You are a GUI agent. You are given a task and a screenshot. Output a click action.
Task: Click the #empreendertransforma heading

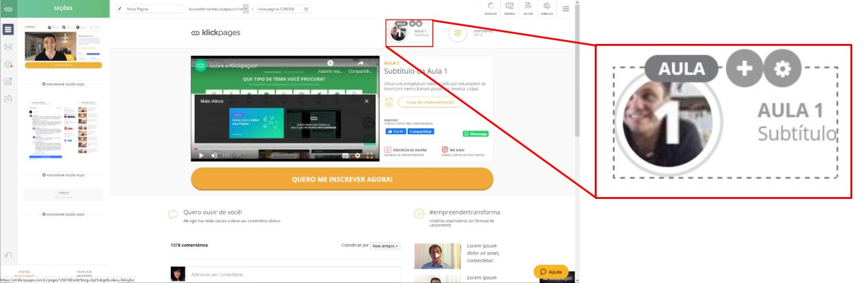[x=465, y=212]
